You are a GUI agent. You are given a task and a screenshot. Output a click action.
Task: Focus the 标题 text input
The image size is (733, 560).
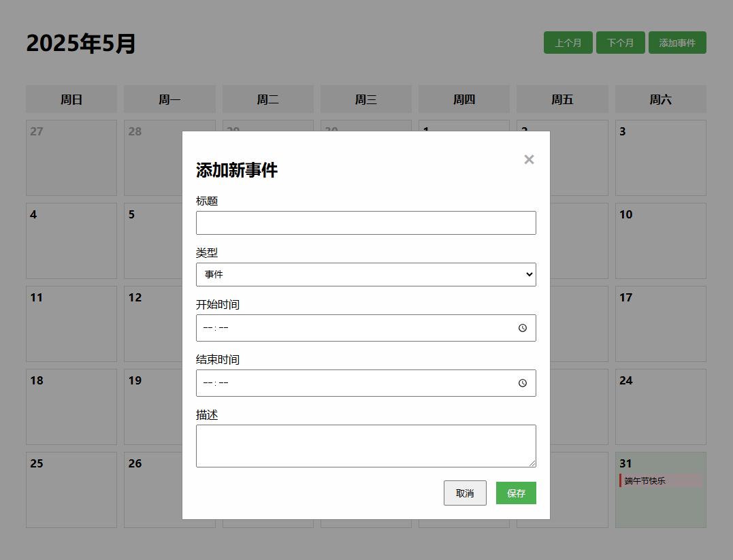(x=366, y=223)
